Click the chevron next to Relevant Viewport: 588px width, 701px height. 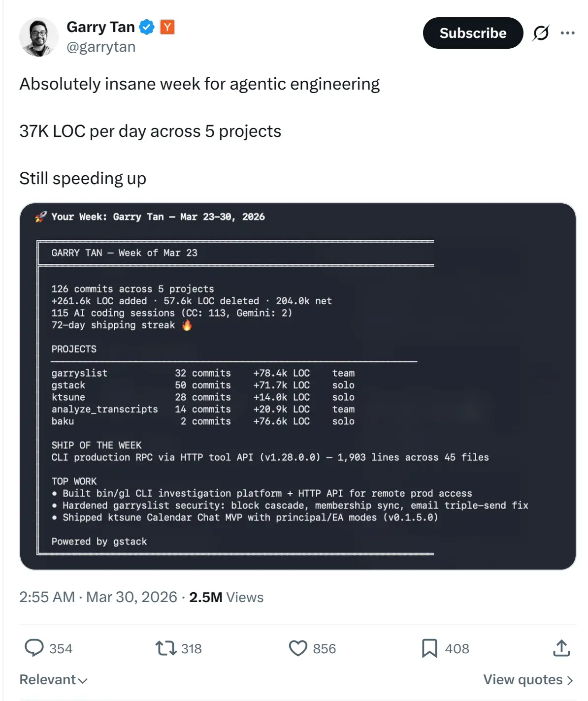[x=83, y=680]
